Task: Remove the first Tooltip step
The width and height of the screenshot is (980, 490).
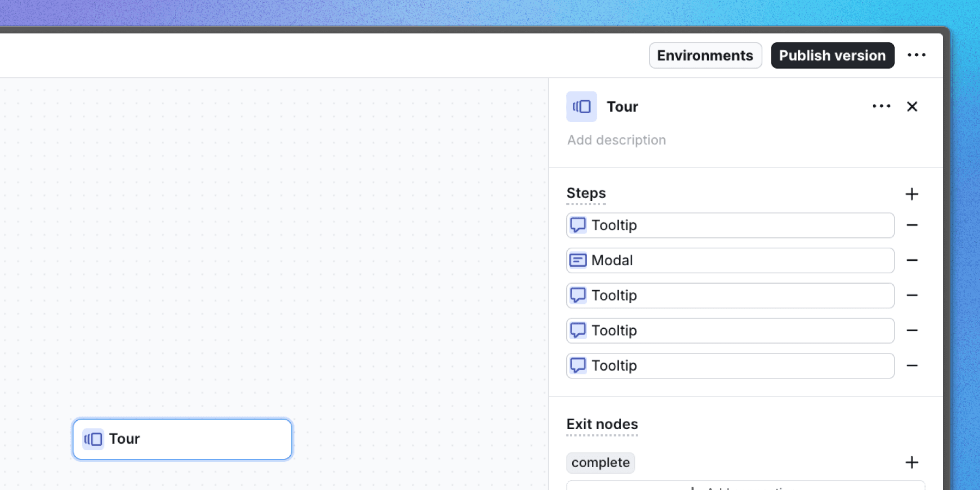Action: tap(912, 225)
